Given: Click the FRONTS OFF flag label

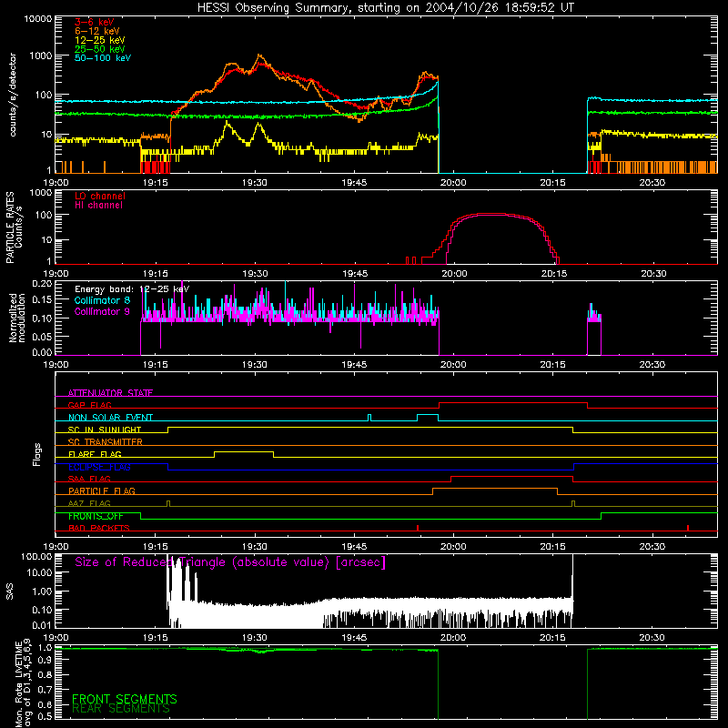Looking at the screenshot, I should [96, 516].
